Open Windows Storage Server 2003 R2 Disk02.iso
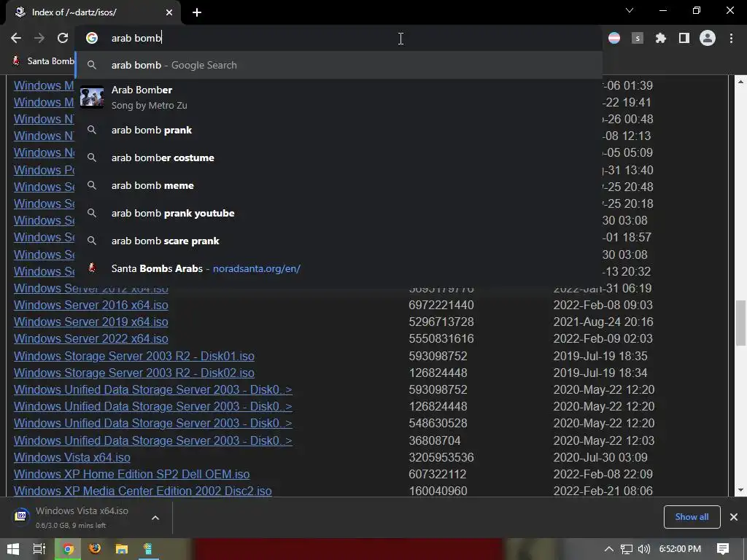747x560 pixels. 134,373
